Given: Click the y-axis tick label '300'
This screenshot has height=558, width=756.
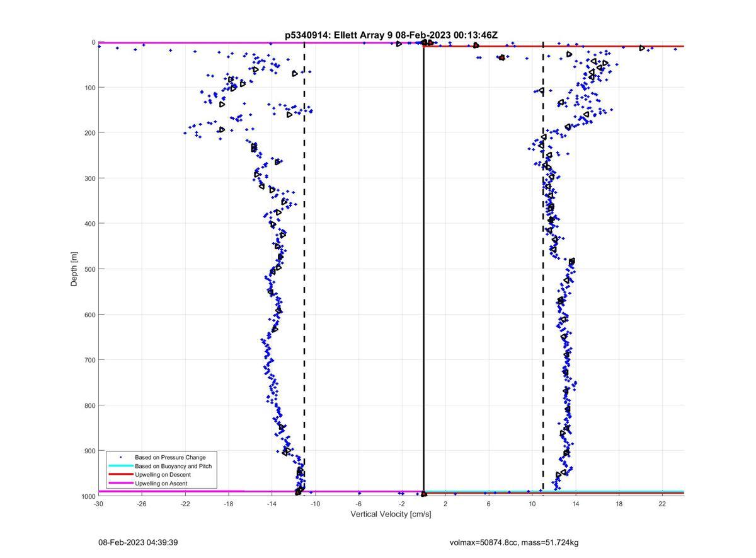Looking at the screenshot, I should point(89,178).
